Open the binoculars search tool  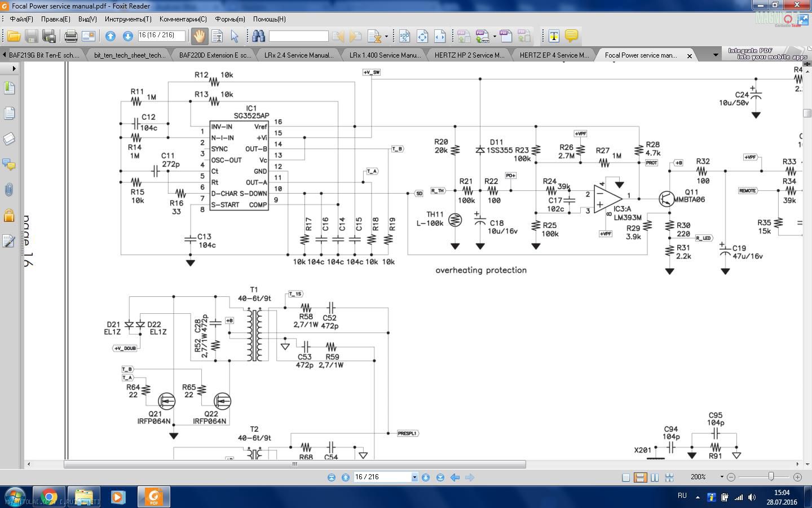click(259, 36)
